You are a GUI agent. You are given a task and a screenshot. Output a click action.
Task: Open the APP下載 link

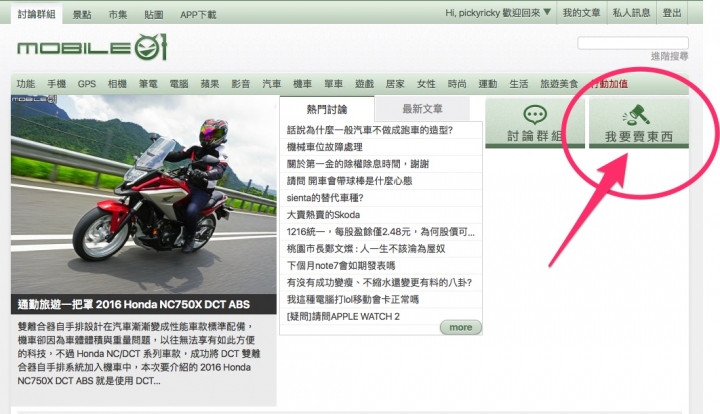point(198,15)
